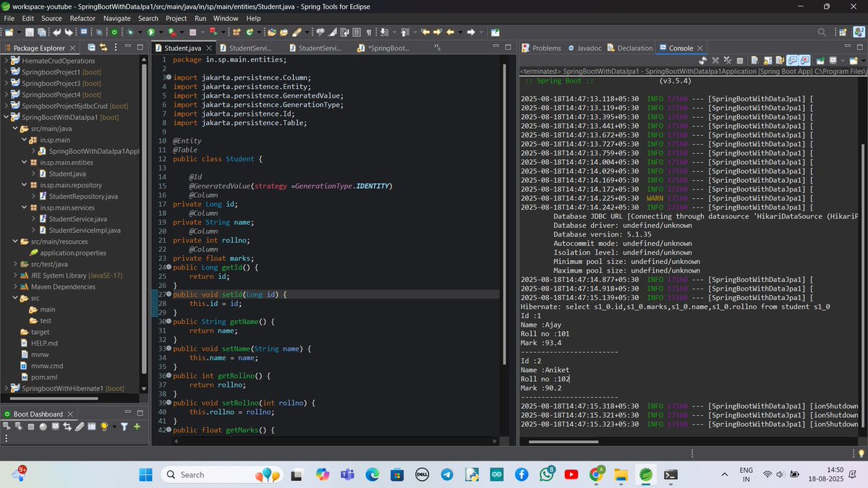Click the green Run button in toolbar
868x488 pixels.
click(150, 32)
